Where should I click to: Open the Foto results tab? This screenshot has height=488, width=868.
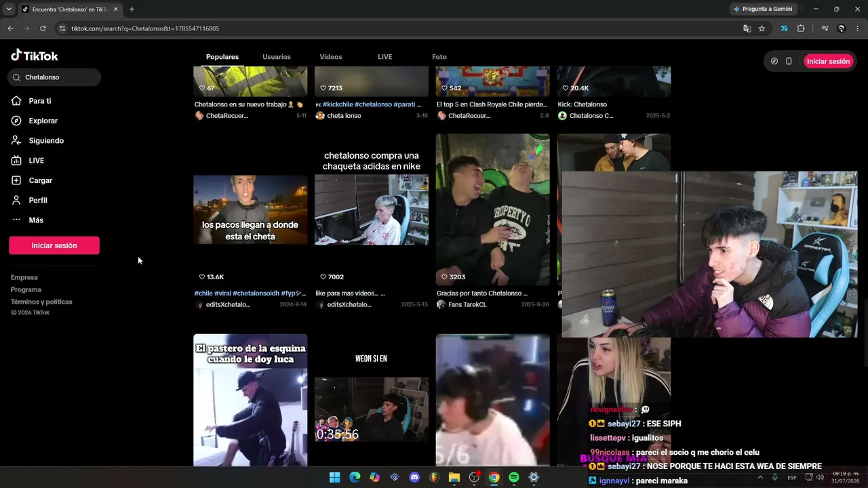click(x=439, y=57)
